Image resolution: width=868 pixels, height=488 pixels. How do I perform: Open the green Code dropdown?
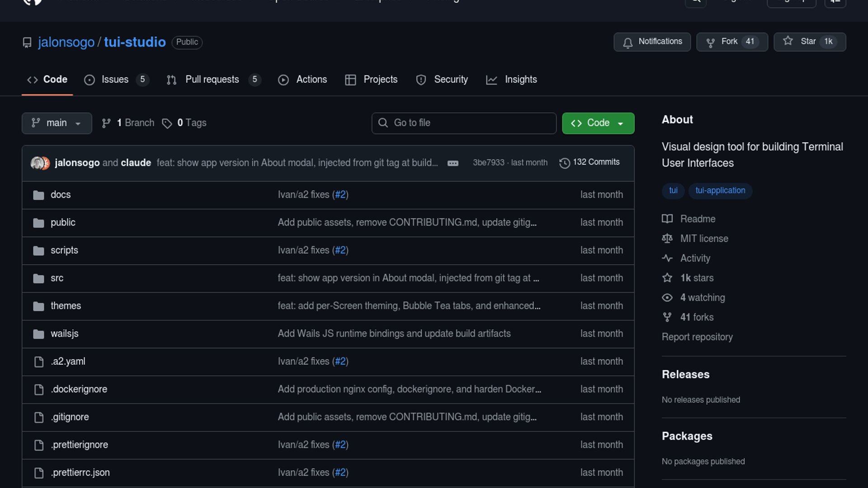(x=598, y=123)
